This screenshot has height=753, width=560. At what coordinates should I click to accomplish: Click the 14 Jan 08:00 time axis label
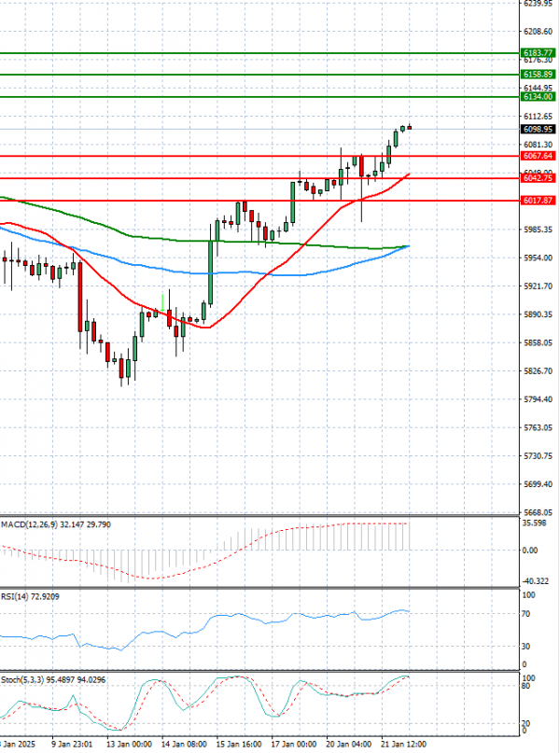tap(184, 745)
